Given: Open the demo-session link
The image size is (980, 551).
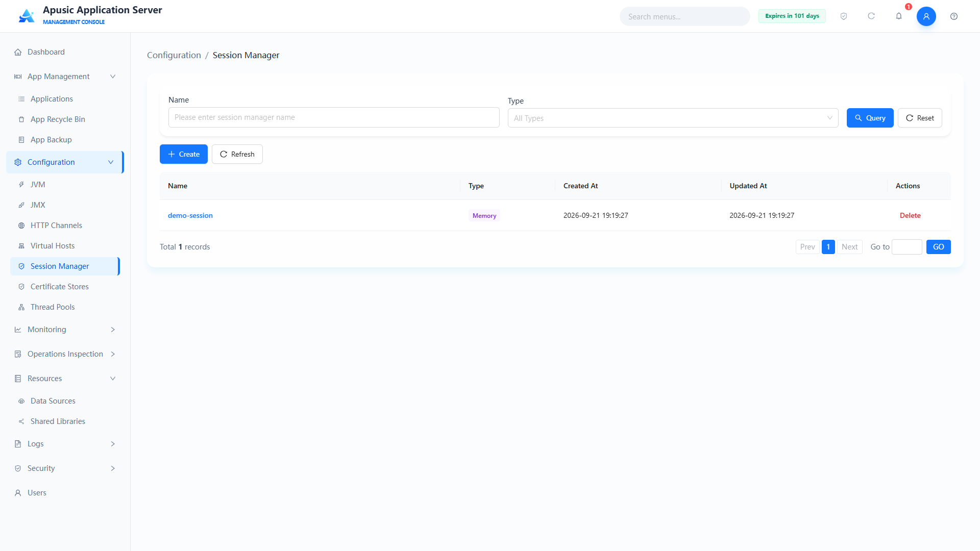Looking at the screenshot, I should tap(190, 215).
